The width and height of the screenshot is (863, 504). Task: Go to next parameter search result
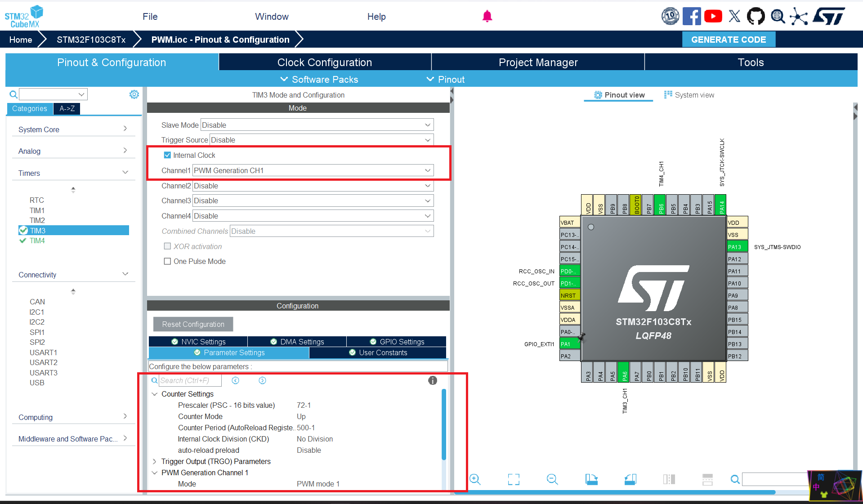(262, 380)
